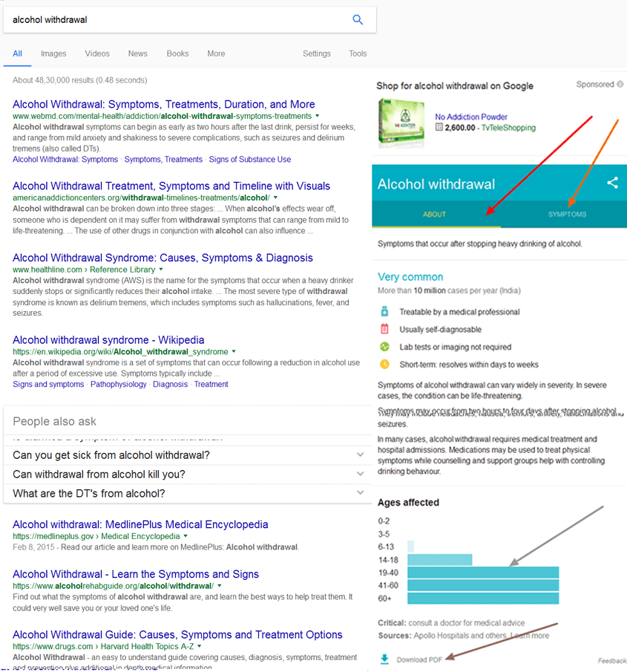The image size is (627, 672).
Task: Open 'Learn the Symptoms and Signs' result
Action: pos(136,574)
